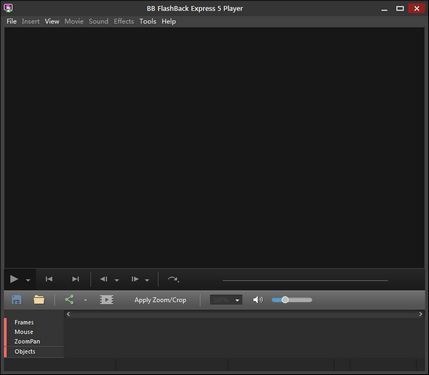
Task: Open the zoom level combo box
Action: tap(226, 300)
